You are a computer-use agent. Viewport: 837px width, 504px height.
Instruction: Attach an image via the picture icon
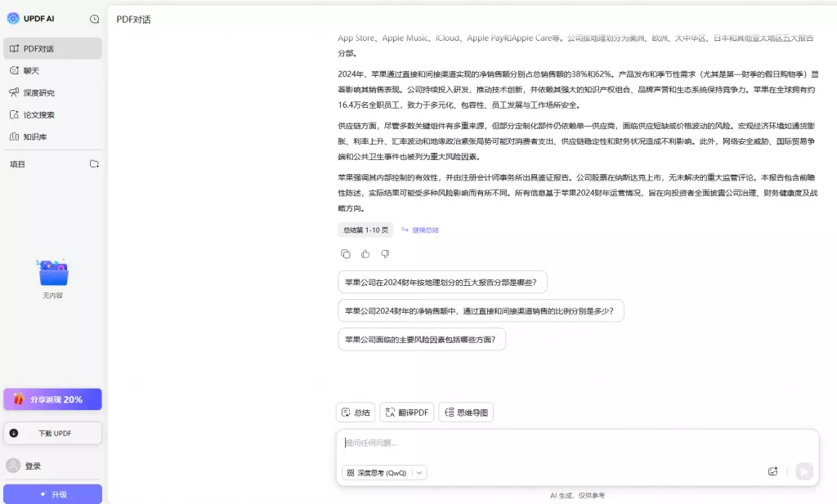click(x=772, y=471)
